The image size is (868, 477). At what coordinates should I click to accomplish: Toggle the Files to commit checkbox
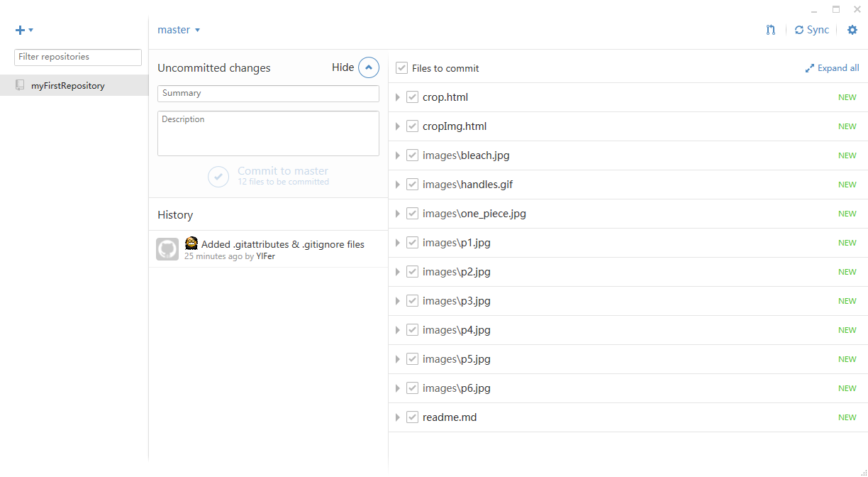pyautogui.click(x=402, y=68)
